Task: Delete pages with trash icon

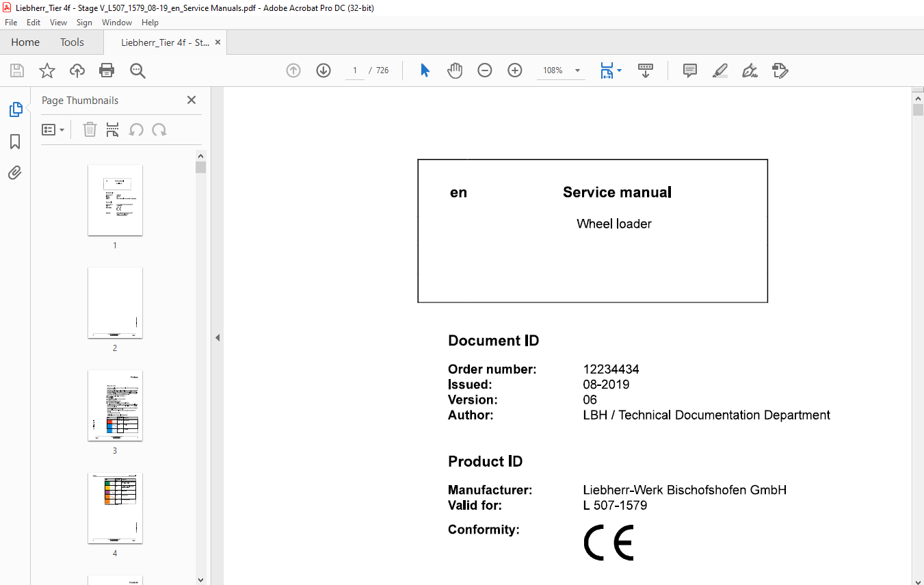Action: click(x=90, y=129)
